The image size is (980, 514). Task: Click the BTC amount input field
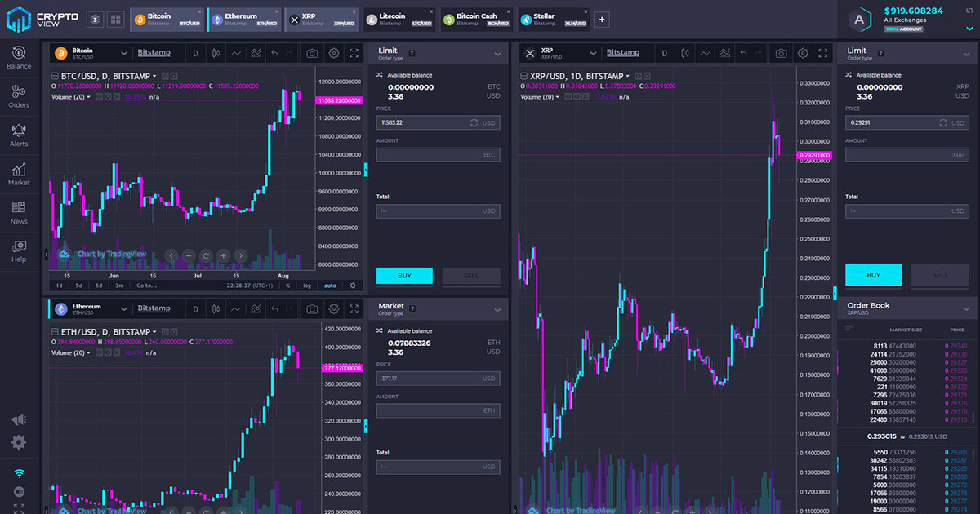click(x=438, y=155)
